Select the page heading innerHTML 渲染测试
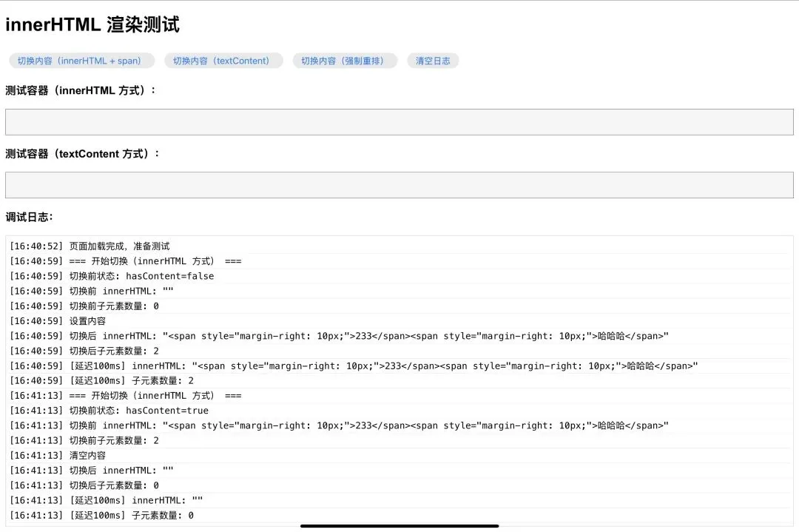799x532 pixels. point(92,24)
